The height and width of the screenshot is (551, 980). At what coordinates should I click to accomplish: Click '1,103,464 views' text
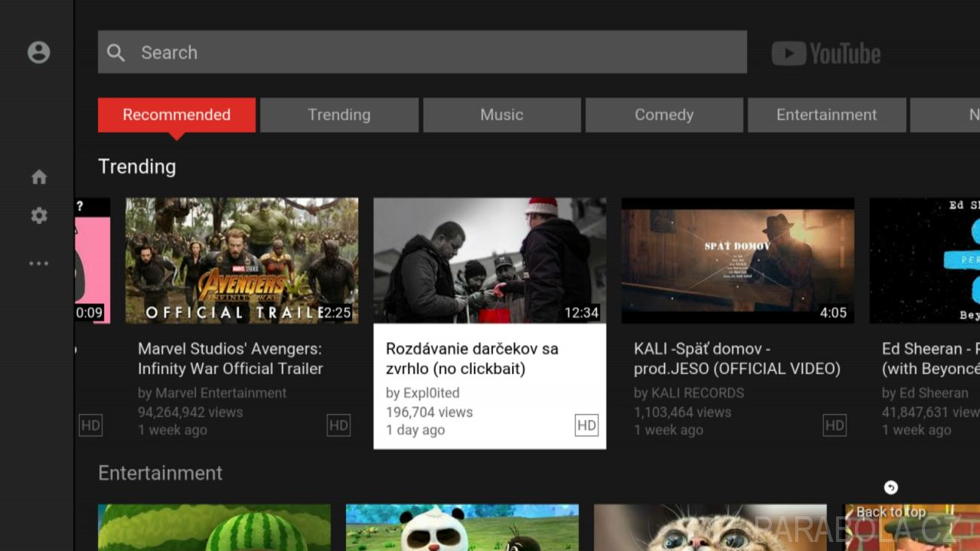tap(683, 412)
